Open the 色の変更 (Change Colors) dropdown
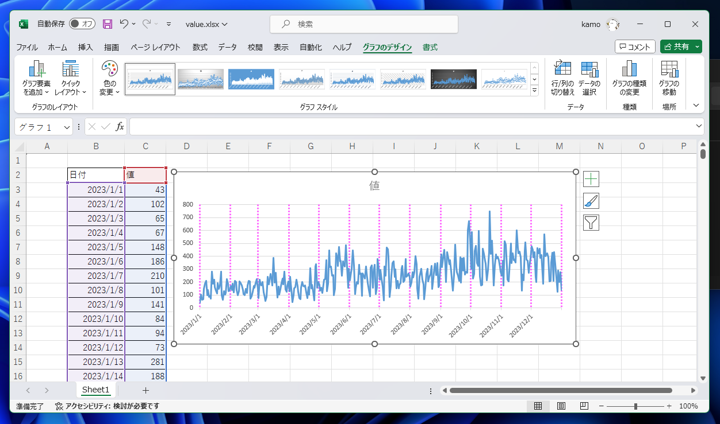 pos(109,77)
